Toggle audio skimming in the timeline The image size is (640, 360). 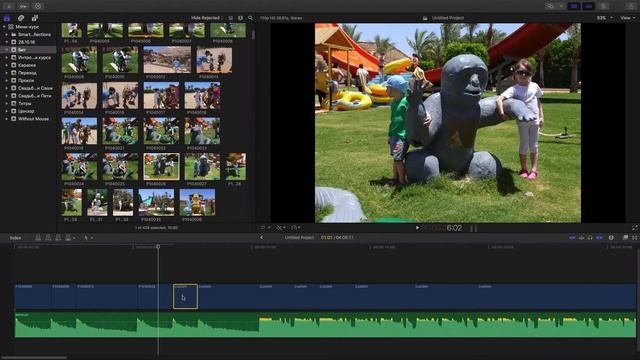[581, 238]
